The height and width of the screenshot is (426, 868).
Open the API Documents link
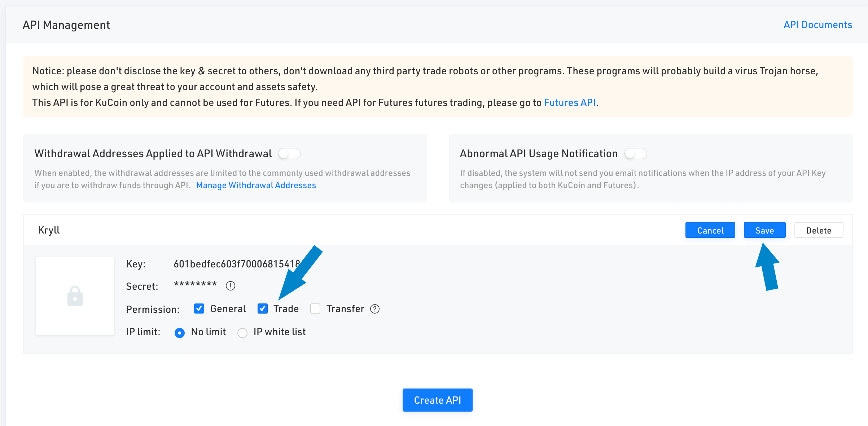(x=818, y=25)
